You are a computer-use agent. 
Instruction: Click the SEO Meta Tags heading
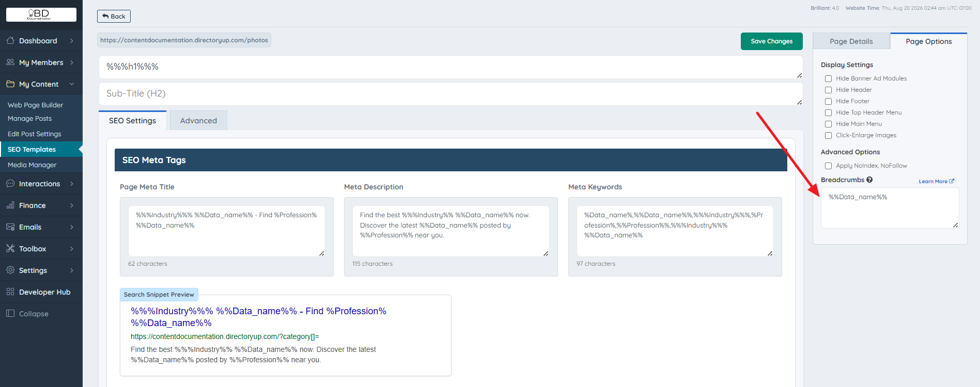[x=154, y=160]
